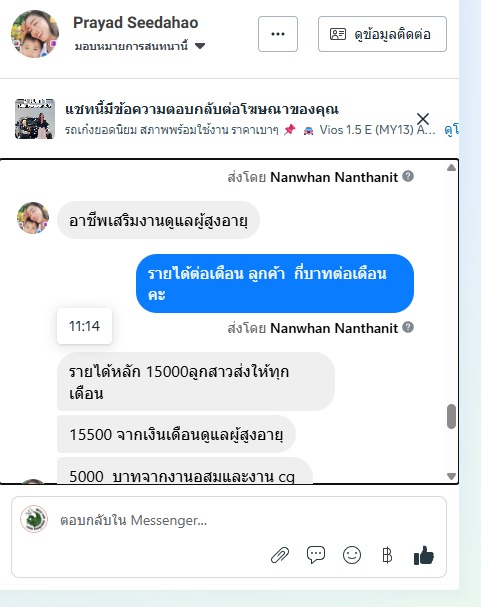Send a thumbs-up like
The width and height of the screenshot is (481, 607).
pyautogui.click(x=424, y=556)
